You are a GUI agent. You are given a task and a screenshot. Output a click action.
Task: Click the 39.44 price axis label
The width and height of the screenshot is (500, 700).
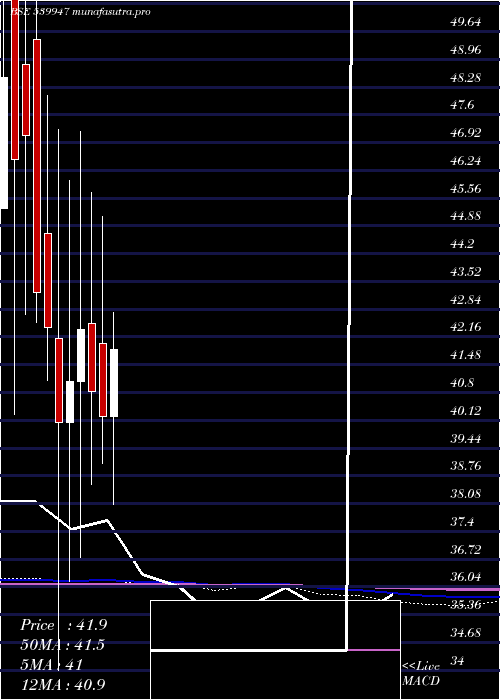tap(466, 438)
